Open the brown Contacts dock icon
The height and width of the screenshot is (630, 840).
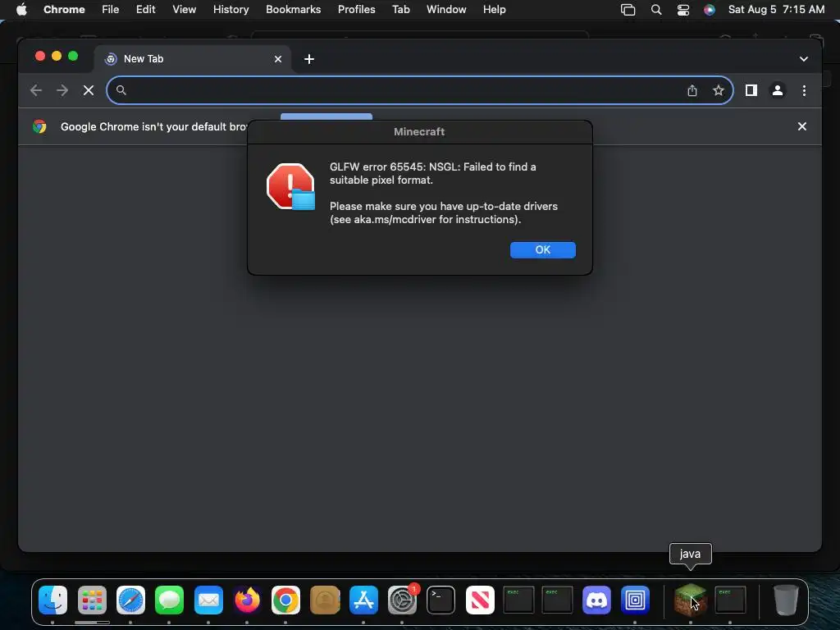(325, 600)
